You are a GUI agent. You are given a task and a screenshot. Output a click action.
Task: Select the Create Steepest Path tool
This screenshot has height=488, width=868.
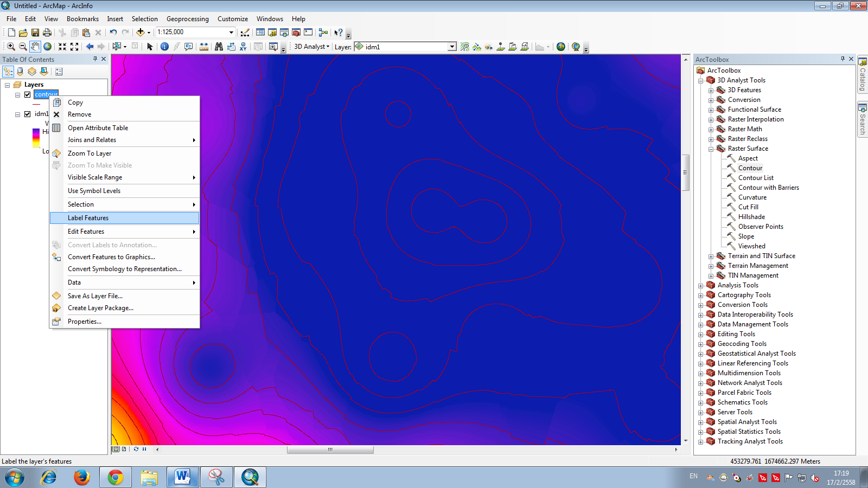pyautogui.click(x=477, y=47)
